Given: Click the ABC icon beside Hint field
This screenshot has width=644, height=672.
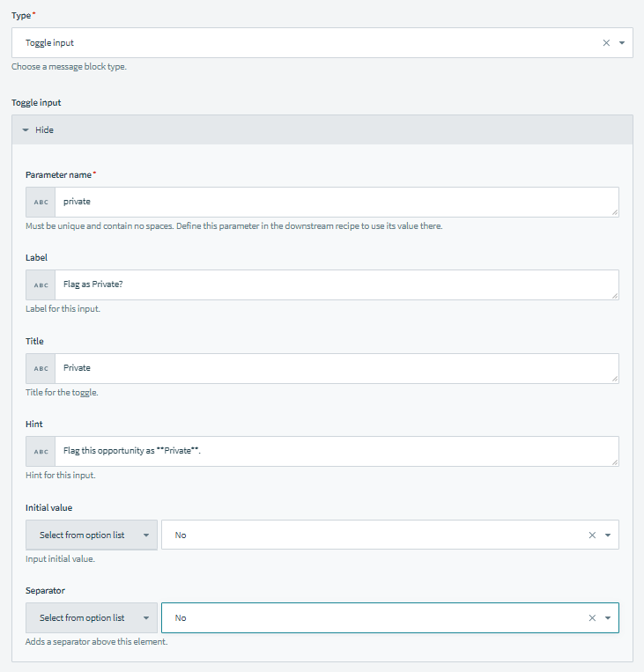Looking at the screenshot, I should pyautogui.click(x=41, y=451).
